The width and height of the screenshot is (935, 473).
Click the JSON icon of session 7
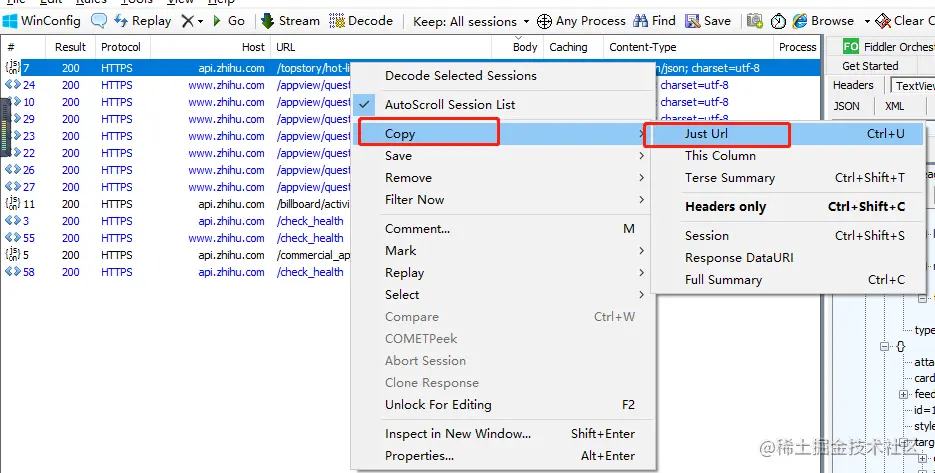(13, 67)
